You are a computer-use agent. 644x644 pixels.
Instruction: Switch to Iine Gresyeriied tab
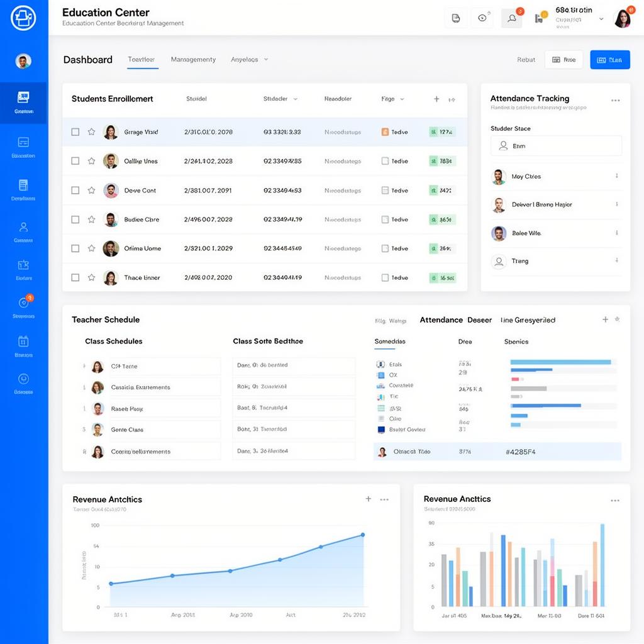click(x=528, y=320)
